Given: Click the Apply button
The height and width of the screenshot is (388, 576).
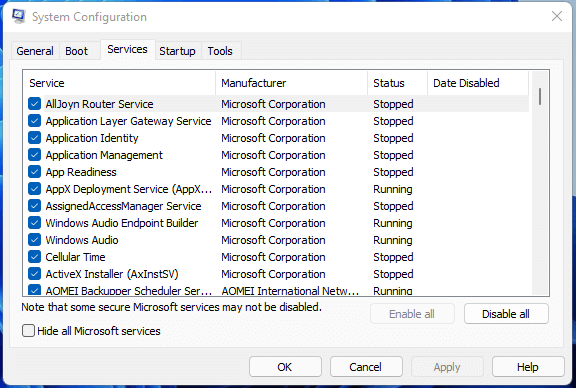Looking at the screenshot, I should [x=447, y=367].
